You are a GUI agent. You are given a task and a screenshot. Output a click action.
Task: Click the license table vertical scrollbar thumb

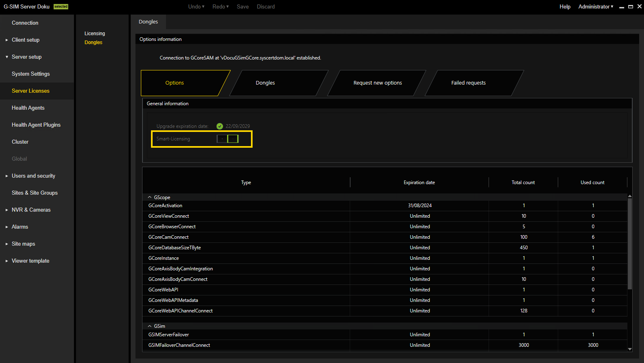(x=629, y=243)
